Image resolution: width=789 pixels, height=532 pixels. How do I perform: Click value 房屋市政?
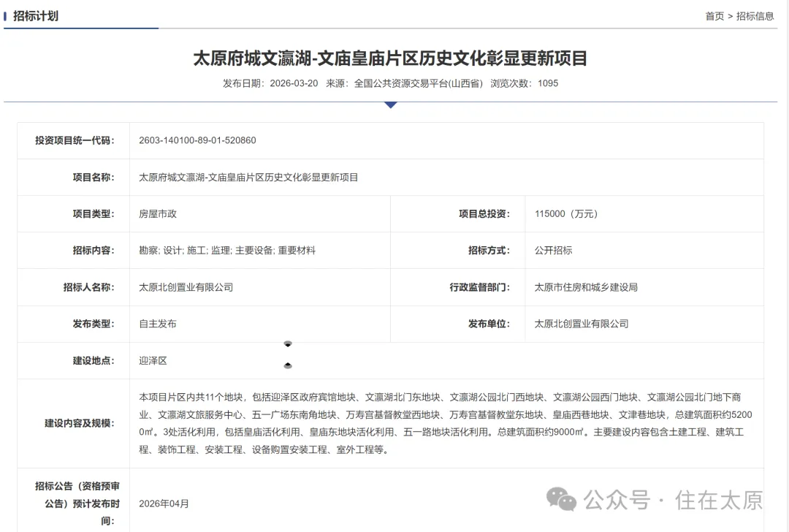coord(158,214)
